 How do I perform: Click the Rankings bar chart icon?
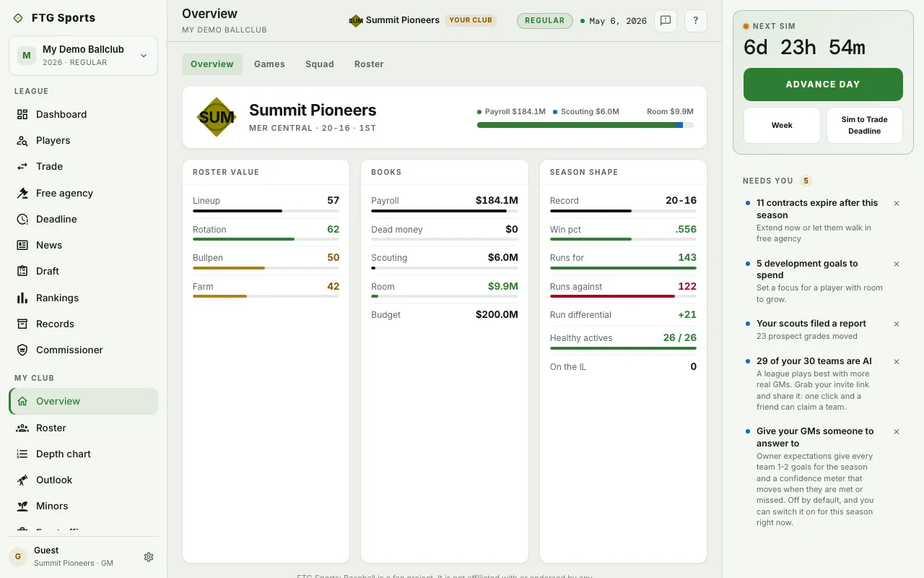(22, 298)
